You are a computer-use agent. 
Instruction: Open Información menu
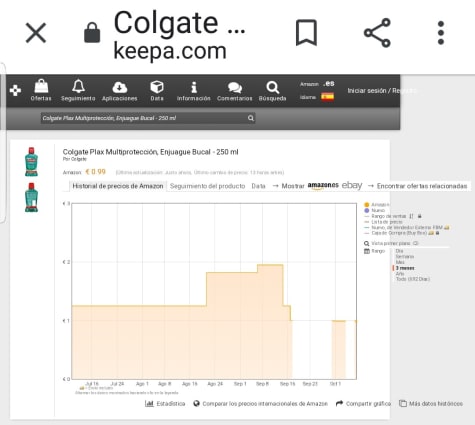(193, 90)
